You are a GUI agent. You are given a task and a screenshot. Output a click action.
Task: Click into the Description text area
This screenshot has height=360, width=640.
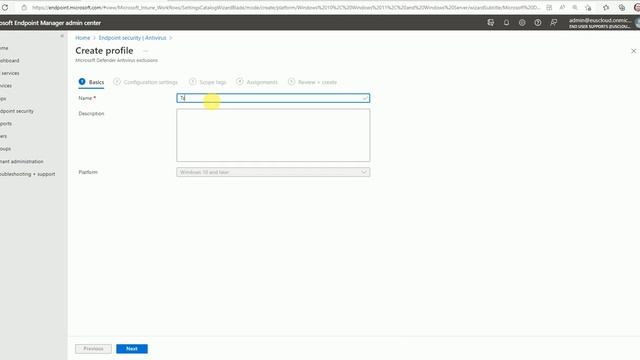273,135
